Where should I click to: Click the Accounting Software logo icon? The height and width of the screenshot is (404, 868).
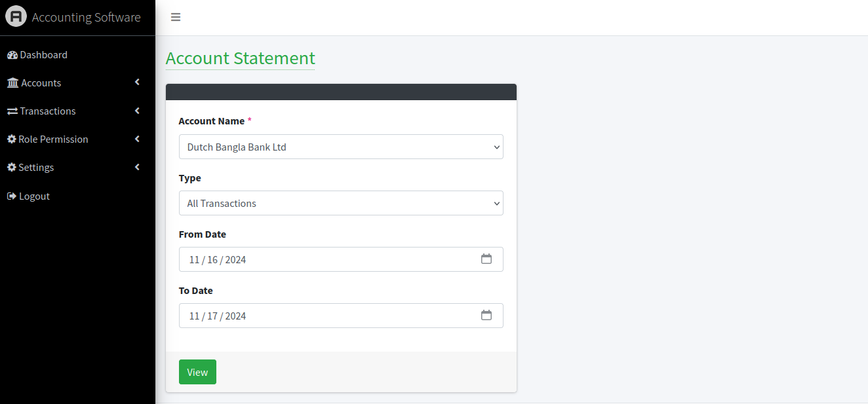tap(16, 16)
